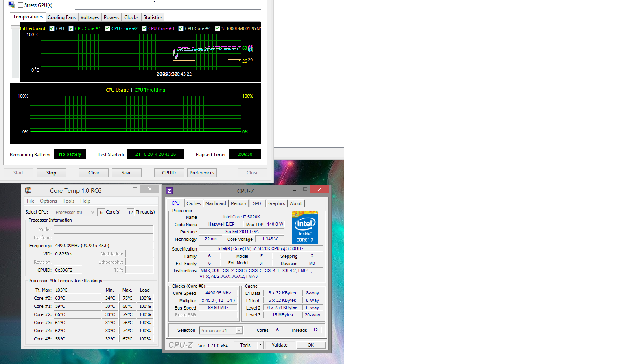Expand the CPU-Z Tools dropdown arrow

pyautogui.click(x=260, y=345)
